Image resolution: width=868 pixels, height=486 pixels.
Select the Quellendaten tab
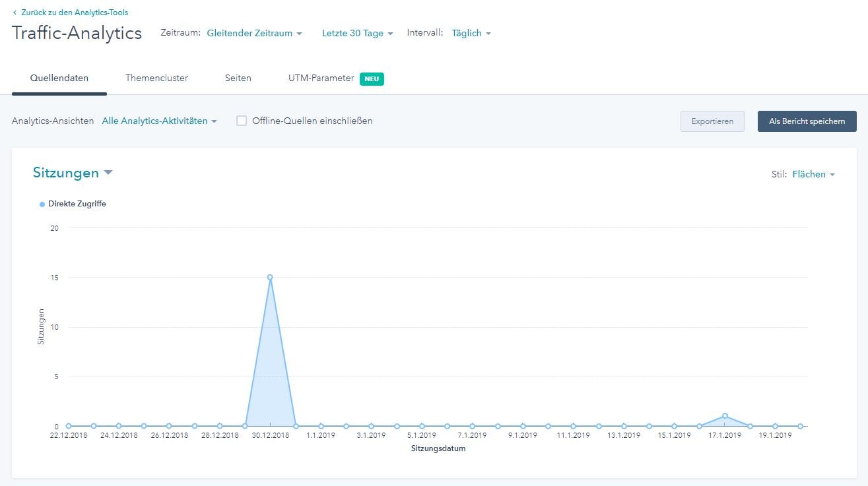59,78
